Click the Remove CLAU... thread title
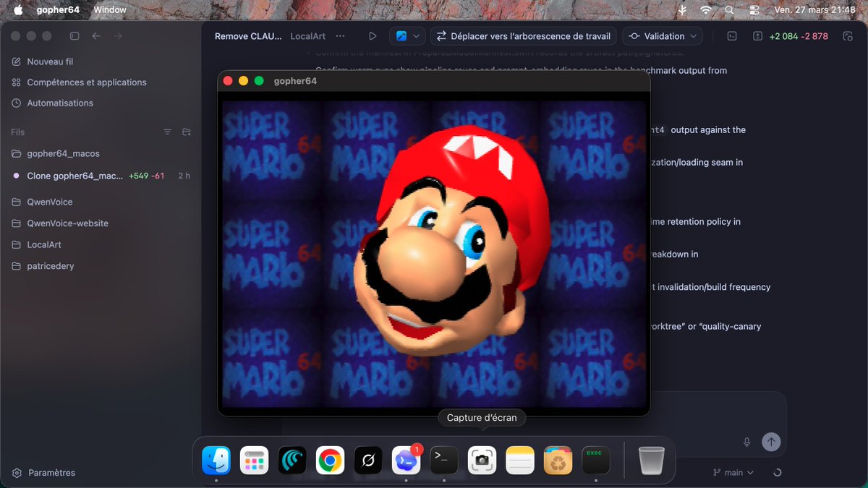 [248, 36]
